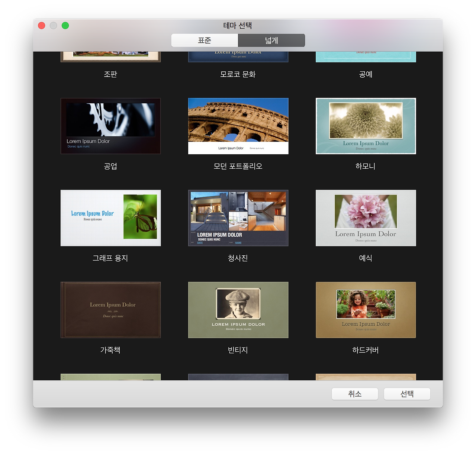Confirm with the 선택 (Select) button
The width and height of the screenshot is (476, 455).
[407, 394]
